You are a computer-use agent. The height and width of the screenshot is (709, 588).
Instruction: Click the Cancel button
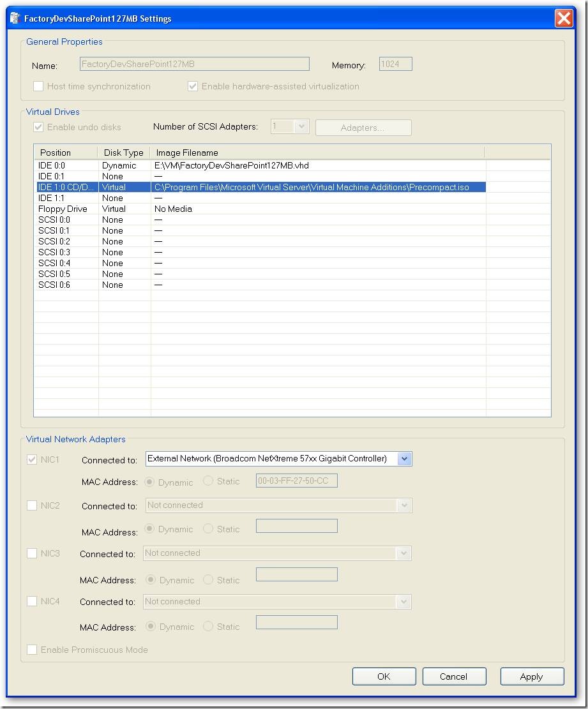(x=454, y=676)
